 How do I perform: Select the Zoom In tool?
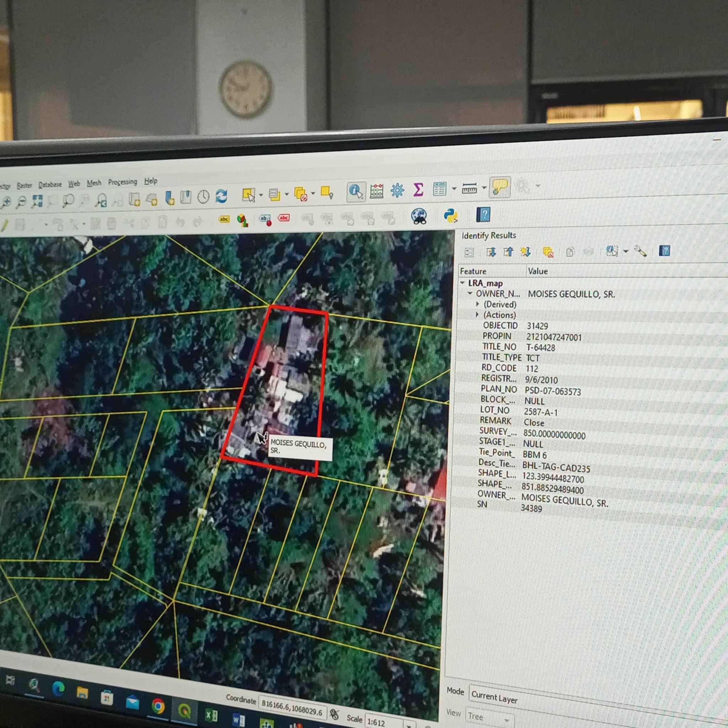click(6, 202)
